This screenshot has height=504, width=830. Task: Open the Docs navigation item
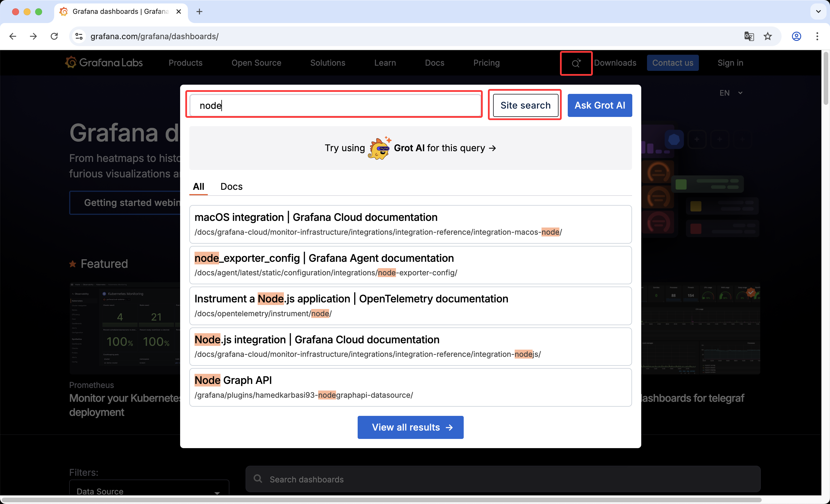(x=435, y=63)
